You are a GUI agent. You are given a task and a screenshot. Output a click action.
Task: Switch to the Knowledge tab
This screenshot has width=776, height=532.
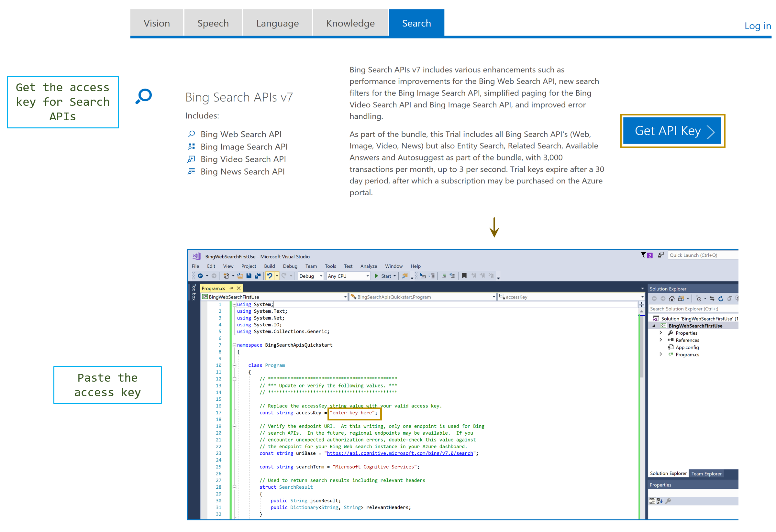click(350, 23)
